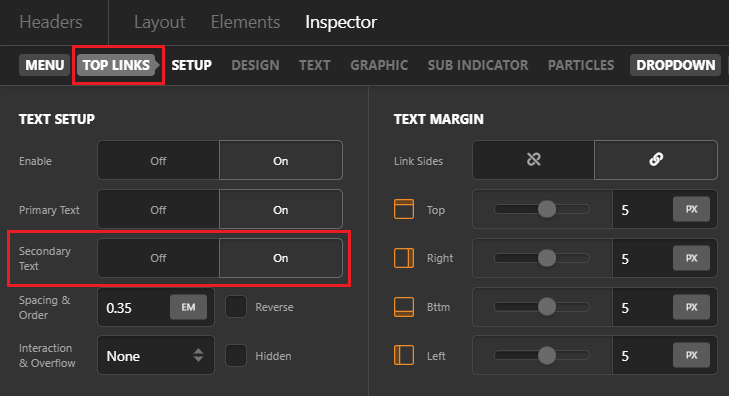729x396 pixels.
Task: Change the PX unit for Left margin
Action: click(x=691, y=356)
